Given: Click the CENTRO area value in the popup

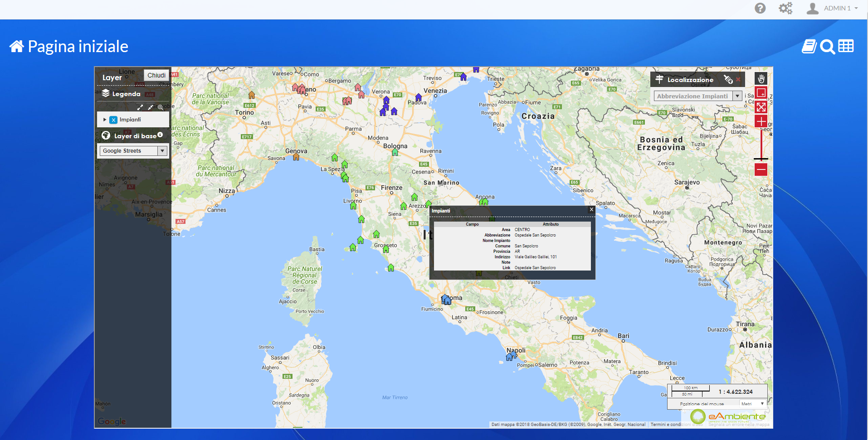Looking at the screenshot, I should (522, 230).
